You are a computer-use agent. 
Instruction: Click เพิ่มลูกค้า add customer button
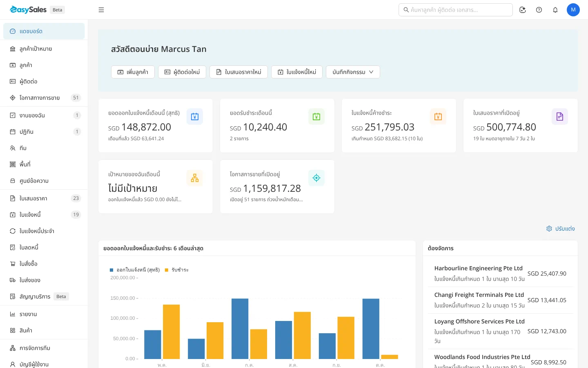[x=133, y=72]
